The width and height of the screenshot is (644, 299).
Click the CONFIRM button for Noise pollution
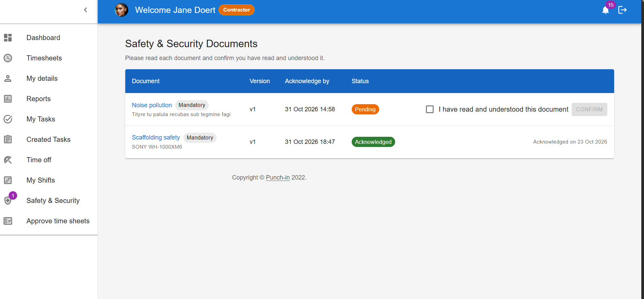tap(589, 109)
